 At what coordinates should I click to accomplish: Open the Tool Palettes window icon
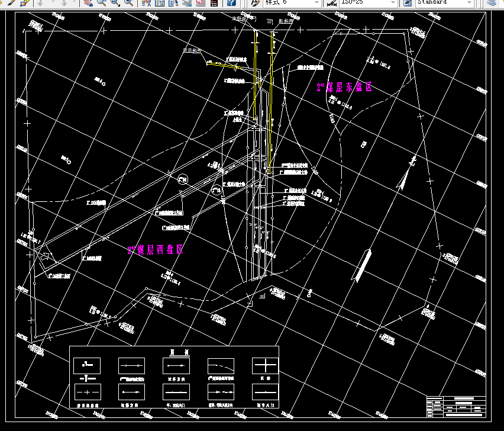[x=173, y=2]
